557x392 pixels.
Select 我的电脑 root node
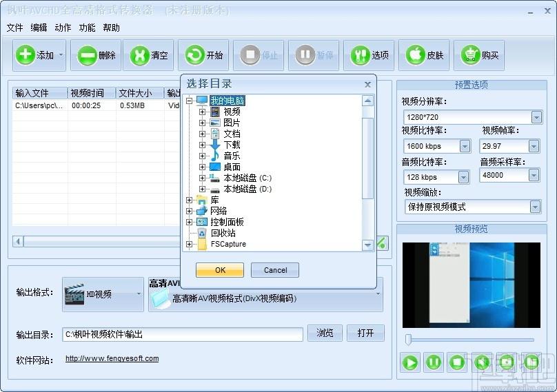227,101
